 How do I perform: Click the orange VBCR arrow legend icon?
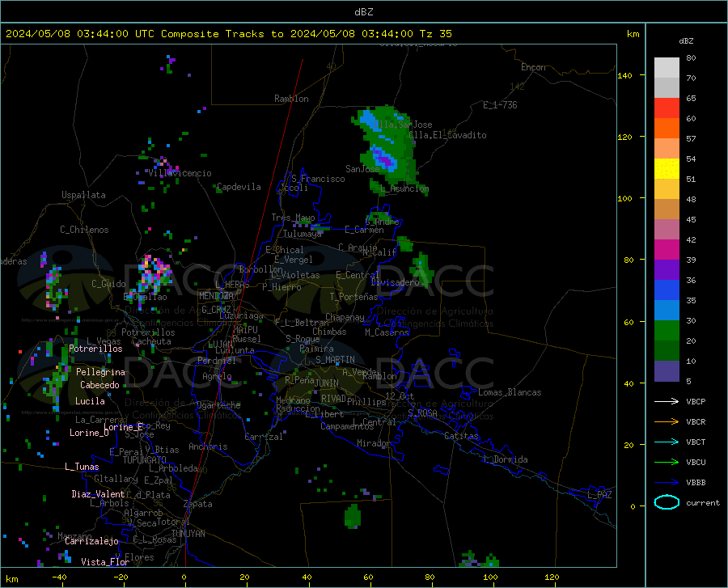pyautogui.click(x=667, y=422)
